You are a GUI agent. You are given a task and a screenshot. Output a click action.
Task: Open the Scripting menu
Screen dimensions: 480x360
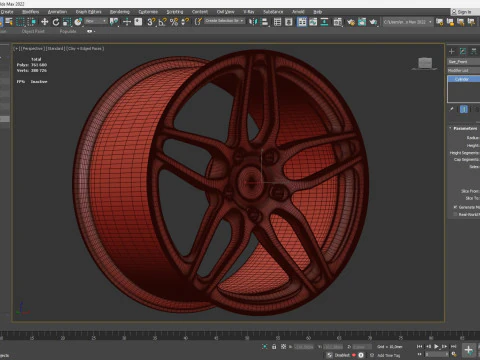(x=175, y=12)
